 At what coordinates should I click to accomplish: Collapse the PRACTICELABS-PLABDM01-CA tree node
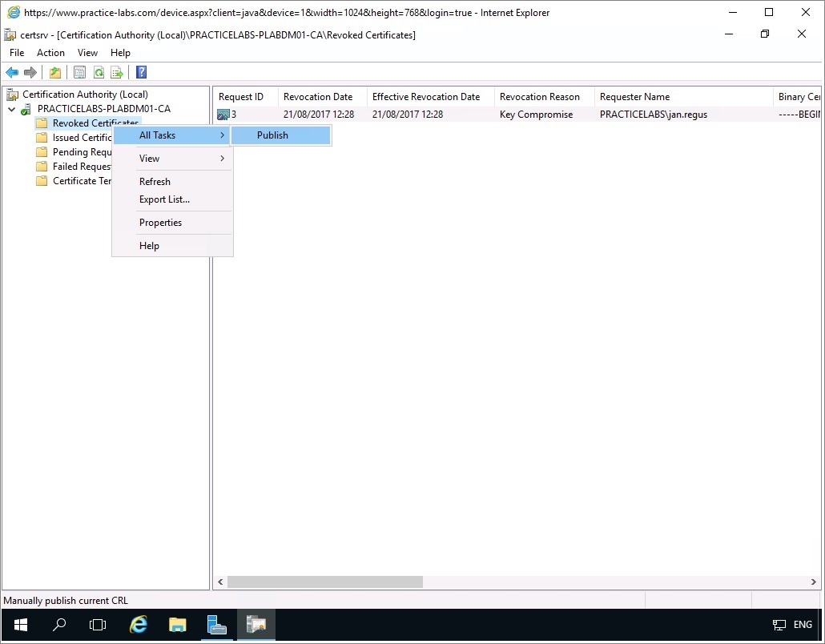[11, 110]
